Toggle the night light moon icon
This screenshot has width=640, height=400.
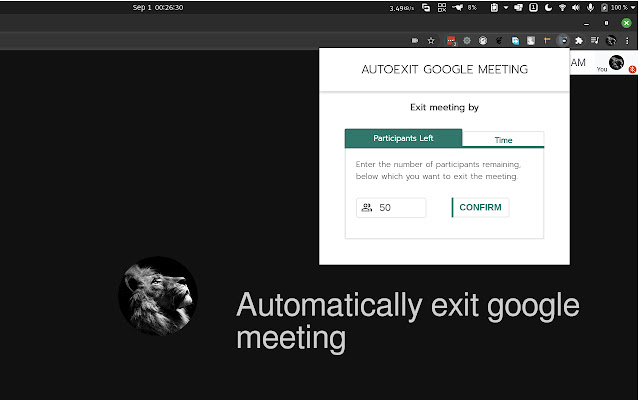[549, 7]
